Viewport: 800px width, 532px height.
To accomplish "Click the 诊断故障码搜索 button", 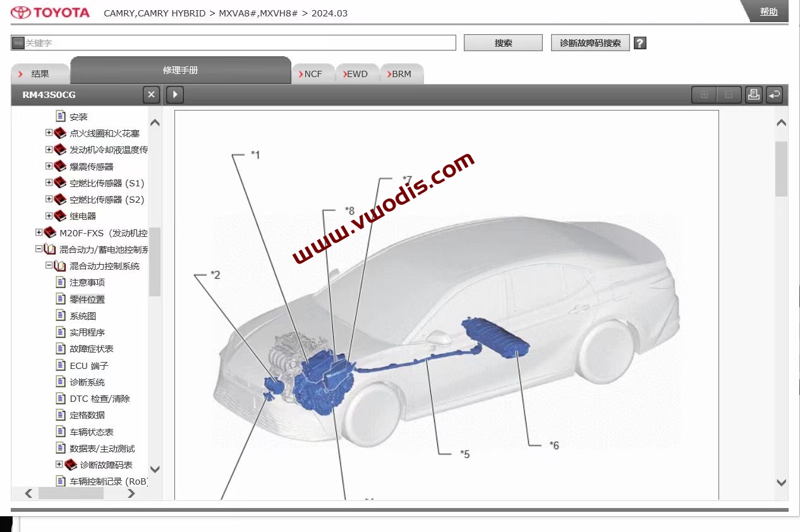I will [590, 43].
